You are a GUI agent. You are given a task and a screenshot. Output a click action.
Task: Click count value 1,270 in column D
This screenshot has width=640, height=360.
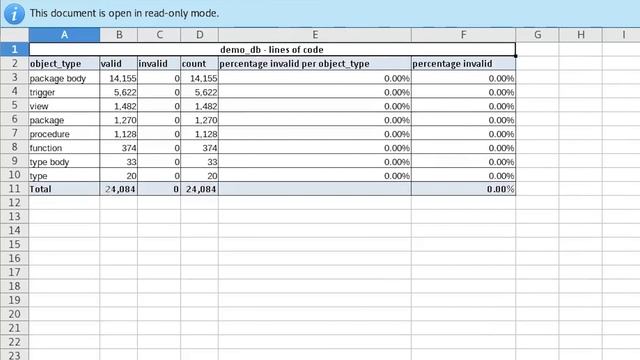(200, 120)
